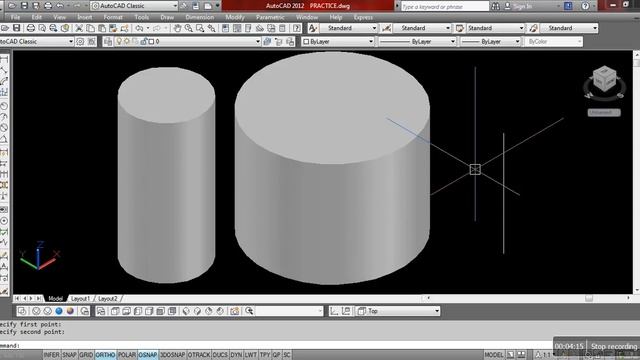Click the Text Style icon

pyautogui.click(x=313, y=28)
